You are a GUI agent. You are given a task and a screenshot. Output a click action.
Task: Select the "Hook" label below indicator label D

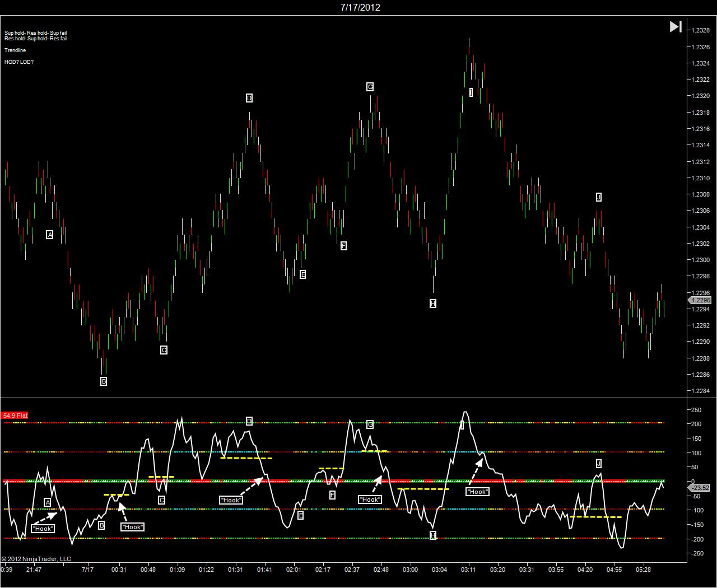pyautogui.click(x=231, y=500)
